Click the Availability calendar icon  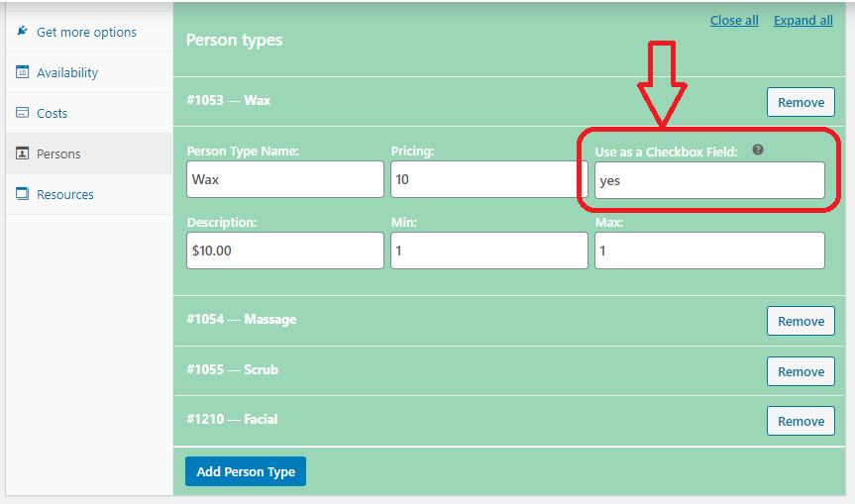point(23,72)
